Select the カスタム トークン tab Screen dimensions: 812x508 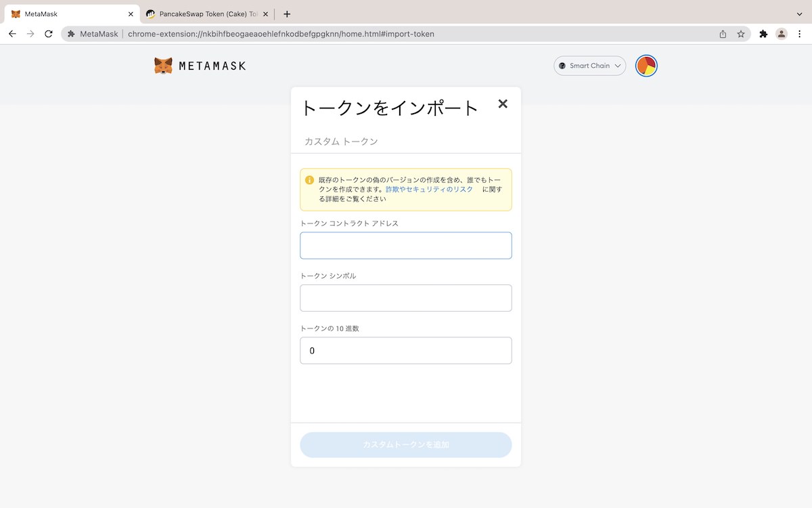coord(341,142)
